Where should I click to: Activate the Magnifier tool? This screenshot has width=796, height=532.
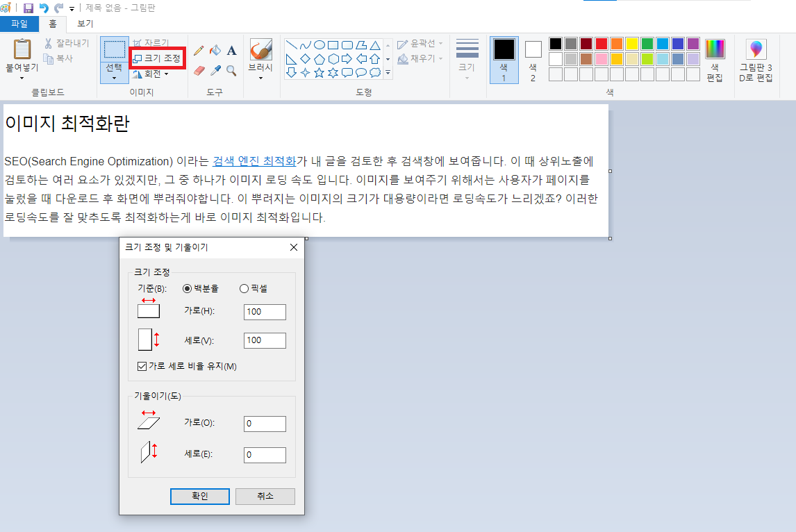coord(231,69)
